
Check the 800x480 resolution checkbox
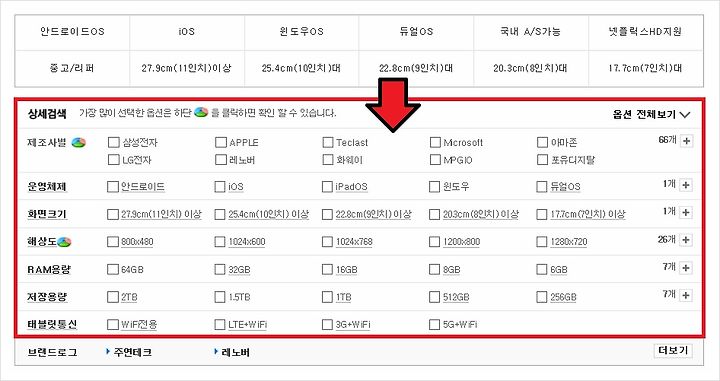112,241
